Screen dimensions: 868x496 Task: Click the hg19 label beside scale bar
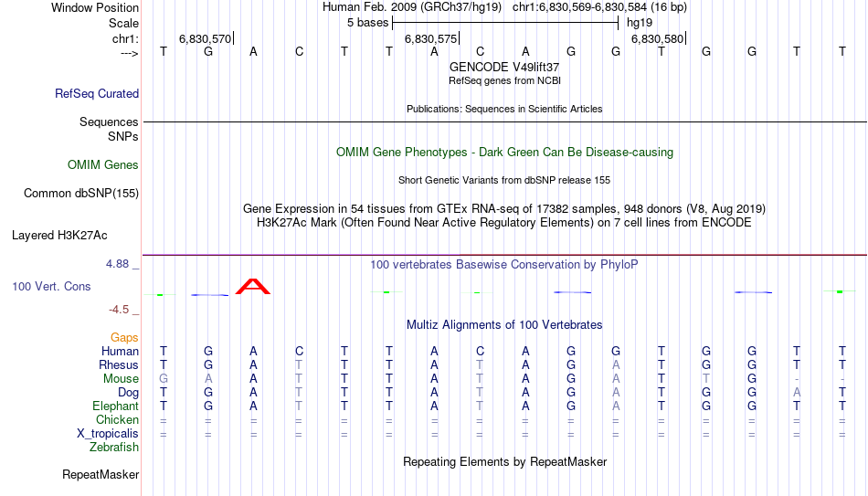640,23
